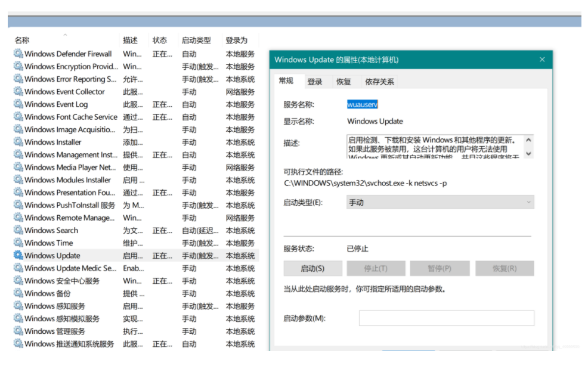Switch to the 常规 tab

(286, 81)
